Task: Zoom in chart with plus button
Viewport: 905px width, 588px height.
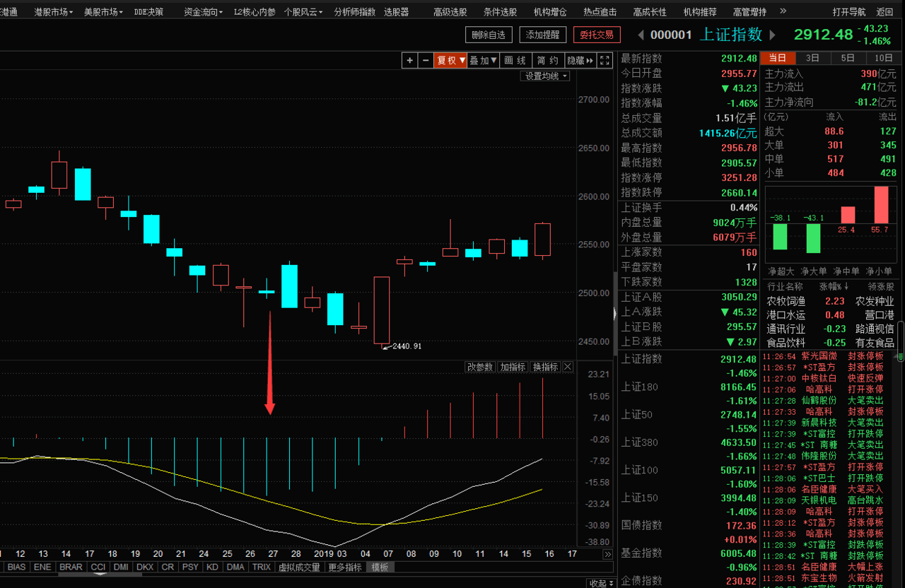Action: (410, 61)
